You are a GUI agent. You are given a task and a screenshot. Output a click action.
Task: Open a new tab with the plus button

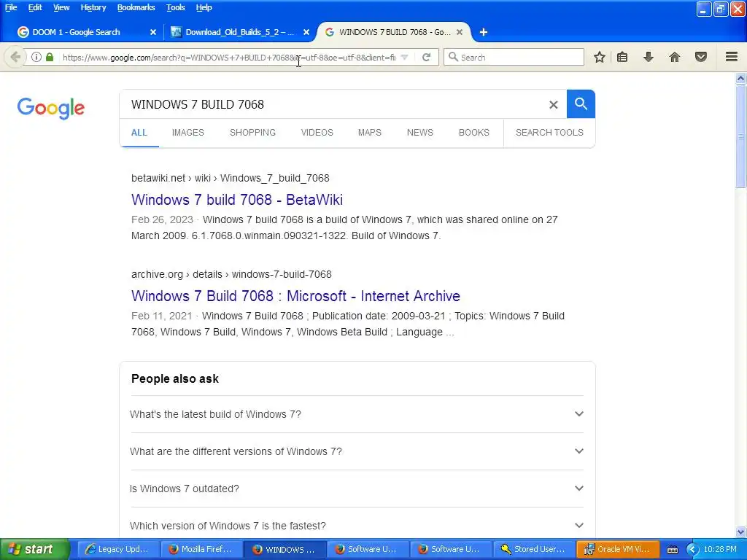coord(483,32)
